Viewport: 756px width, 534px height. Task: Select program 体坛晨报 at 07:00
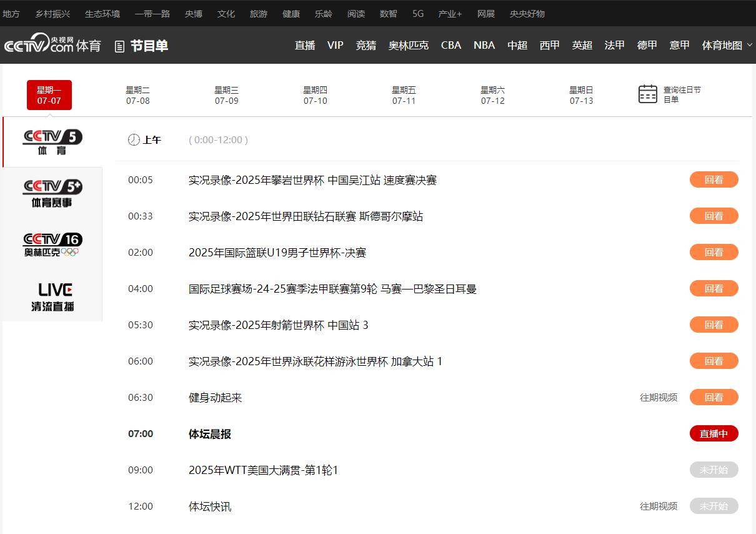pyautogui.click(x=210, y=433)
